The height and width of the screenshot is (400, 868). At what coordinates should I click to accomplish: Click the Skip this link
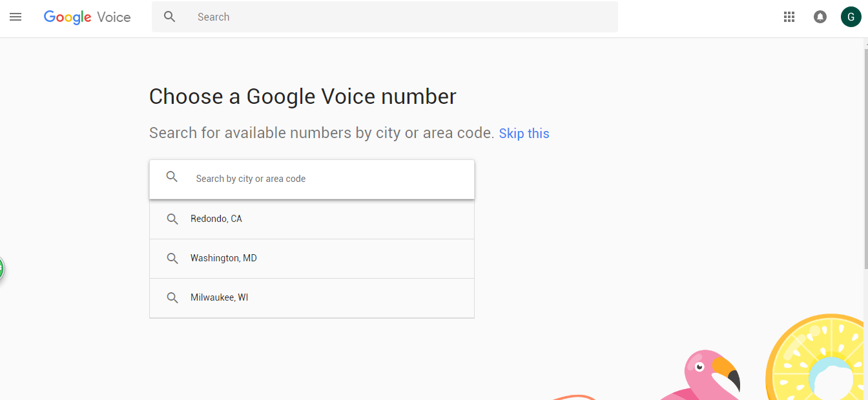pyautogui.click(x=524, y=134)
